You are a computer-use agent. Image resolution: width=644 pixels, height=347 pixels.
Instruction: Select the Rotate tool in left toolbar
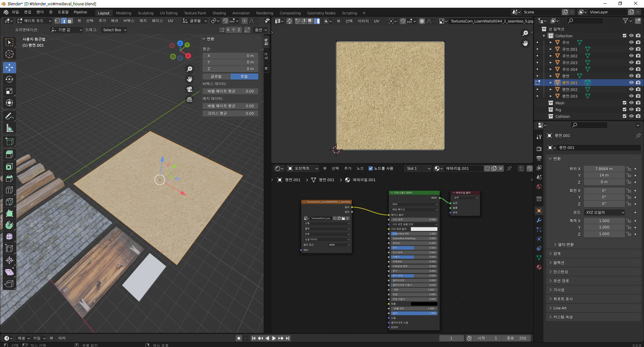point(9,79)
